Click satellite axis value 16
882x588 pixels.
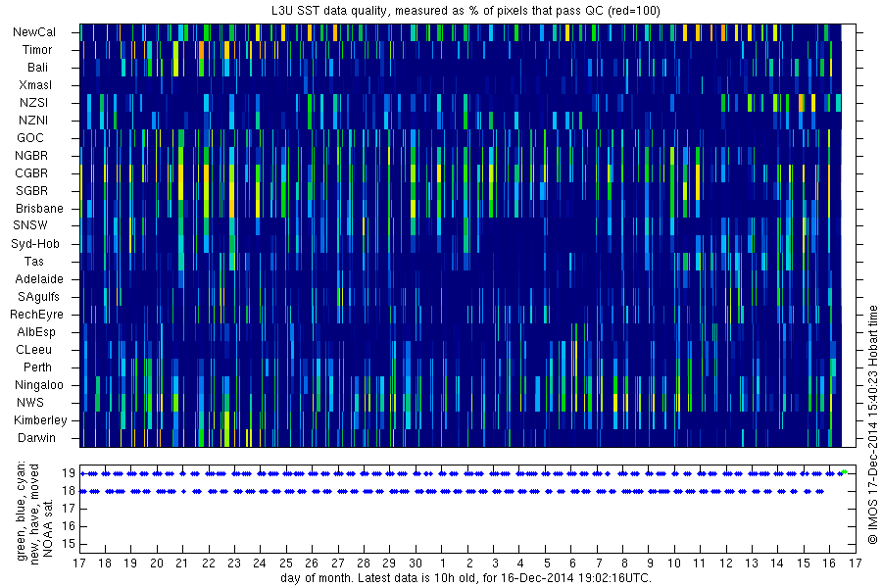coord(69,526)
